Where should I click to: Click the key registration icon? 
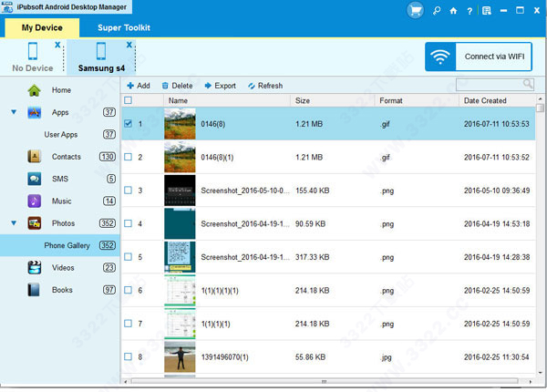point(437,10)
